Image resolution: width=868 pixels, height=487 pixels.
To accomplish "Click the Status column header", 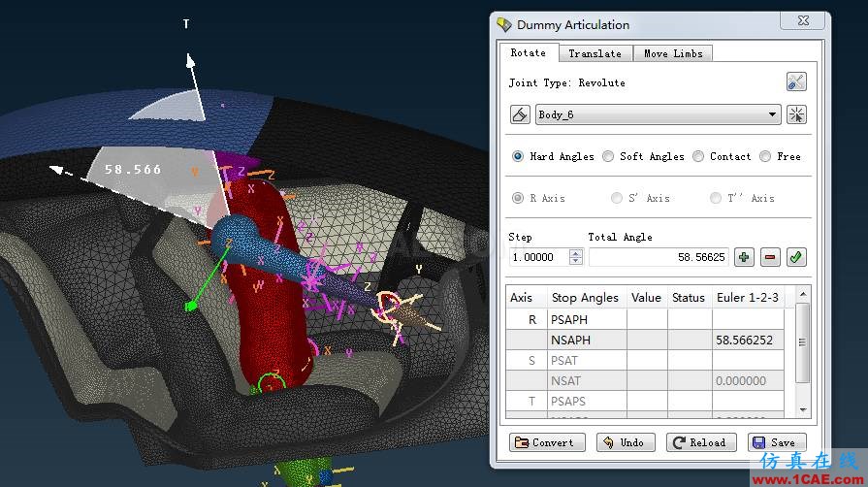I will coord(688,298).
